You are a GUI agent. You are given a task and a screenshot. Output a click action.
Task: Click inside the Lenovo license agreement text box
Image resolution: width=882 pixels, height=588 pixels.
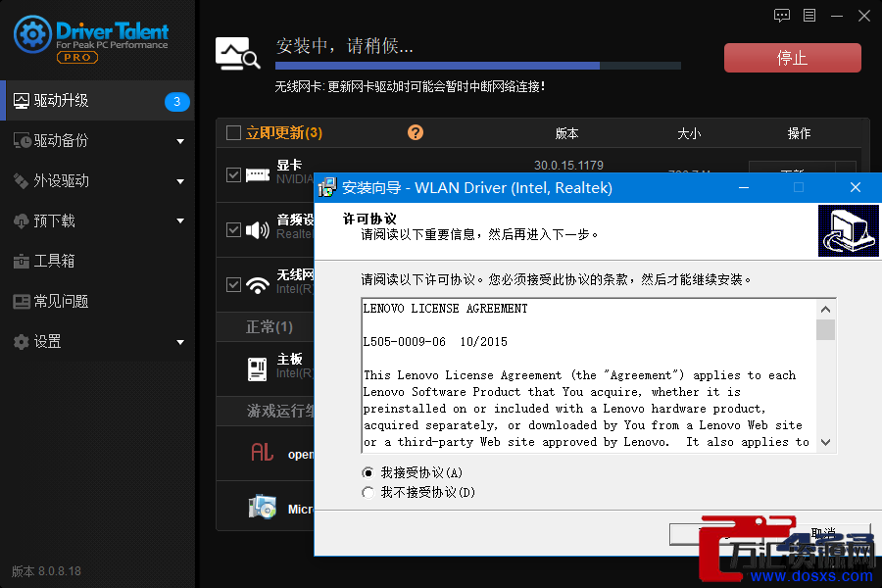588,376
